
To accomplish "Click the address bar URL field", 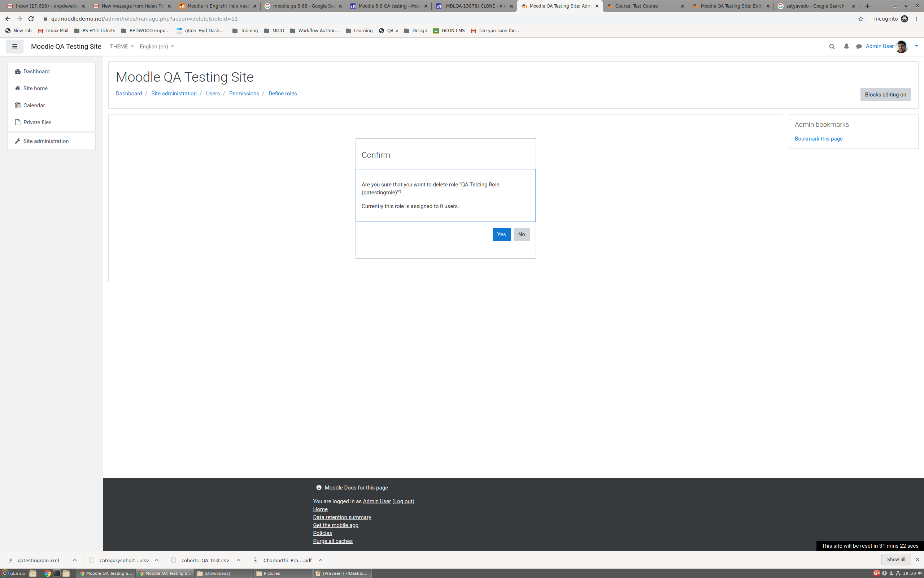I will coord(450,19).
